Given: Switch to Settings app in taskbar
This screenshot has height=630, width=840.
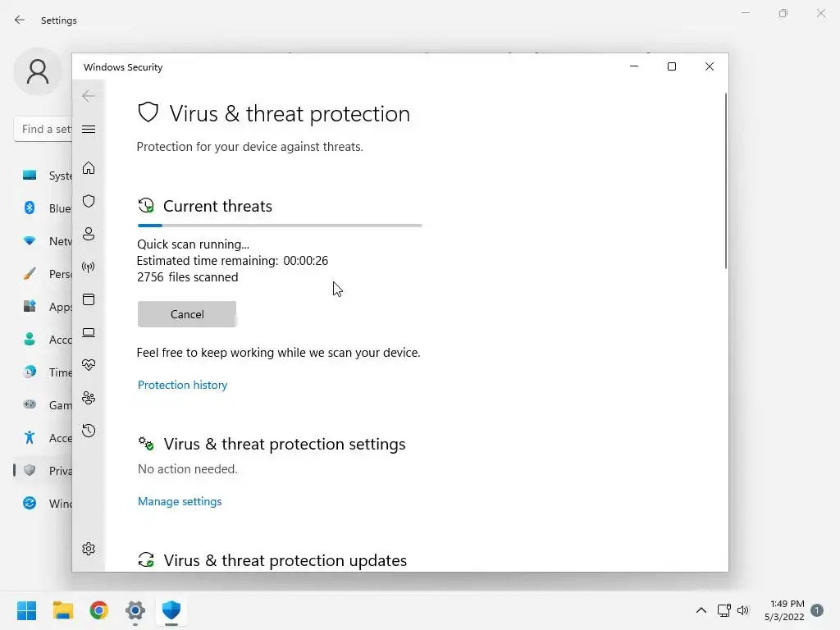Looking at the screenshot, I should click(135, 610).
